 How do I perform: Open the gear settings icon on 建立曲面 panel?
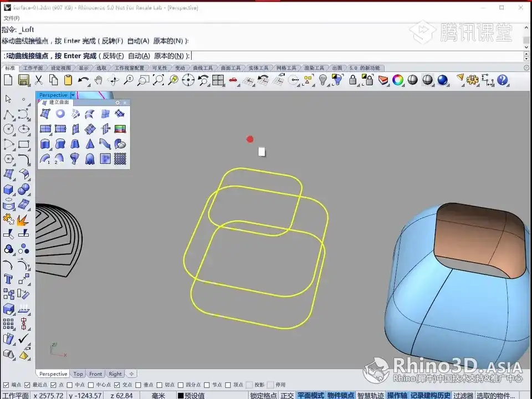(117, 103)
